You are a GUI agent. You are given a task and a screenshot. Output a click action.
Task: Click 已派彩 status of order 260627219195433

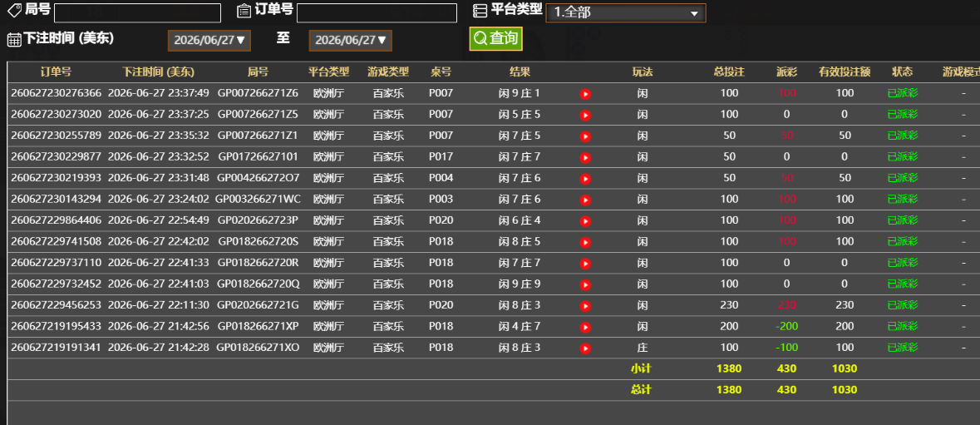[903, 326]
